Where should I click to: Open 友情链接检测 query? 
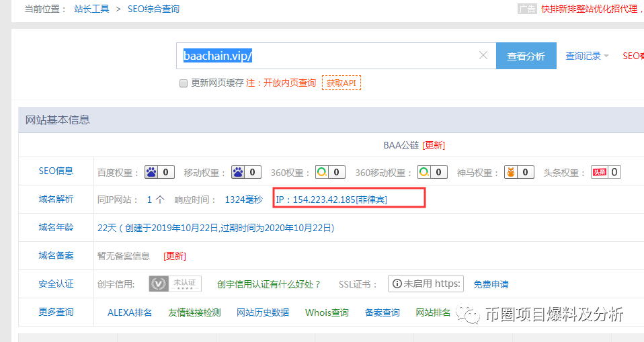(x=194, y=313)
